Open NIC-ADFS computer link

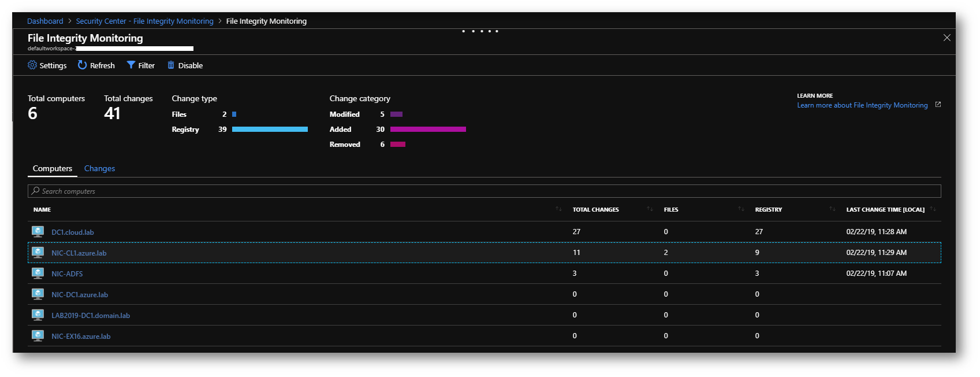click(67, 274)
